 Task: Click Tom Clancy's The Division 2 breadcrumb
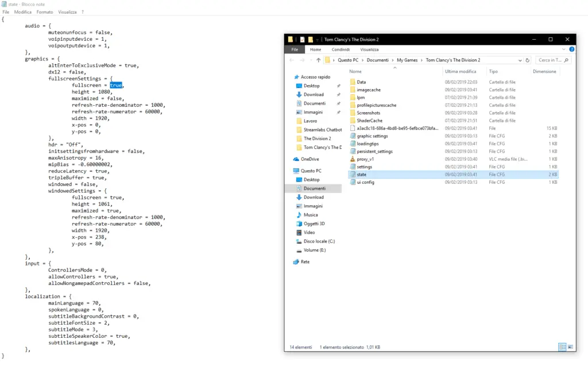pos(453,60)
